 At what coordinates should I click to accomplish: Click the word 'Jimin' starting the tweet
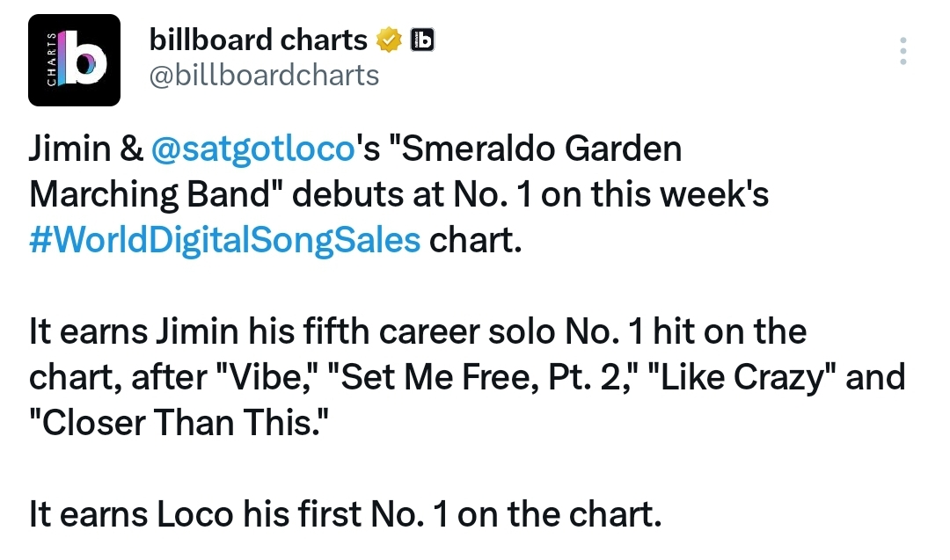tap(69, 149)
